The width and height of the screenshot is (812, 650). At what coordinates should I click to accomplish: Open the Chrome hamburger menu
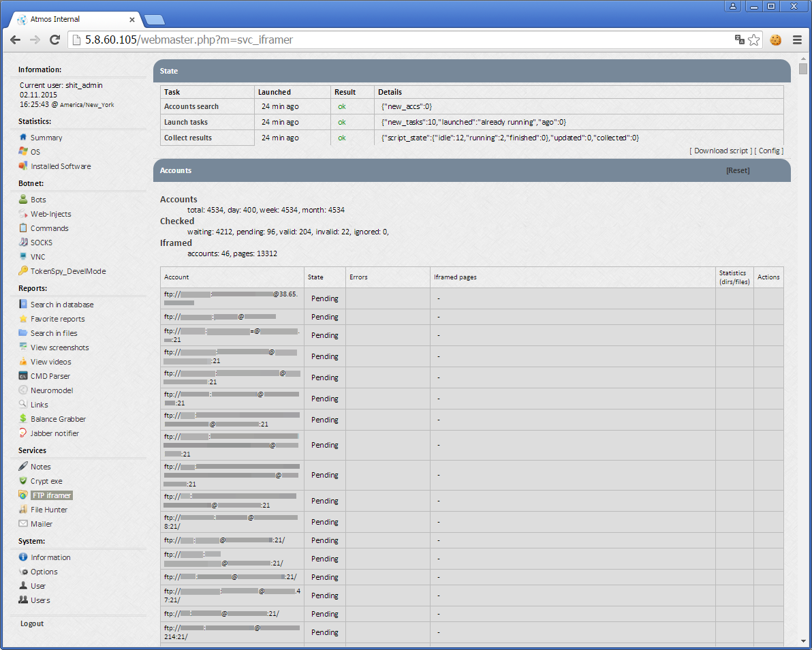pos(797,40)
